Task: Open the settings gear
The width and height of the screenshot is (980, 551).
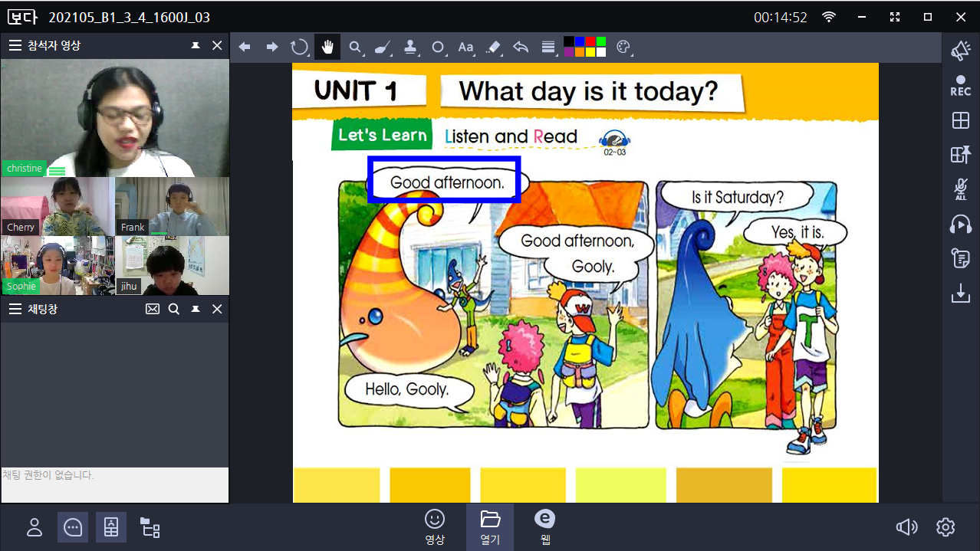Action: (945, 527)
